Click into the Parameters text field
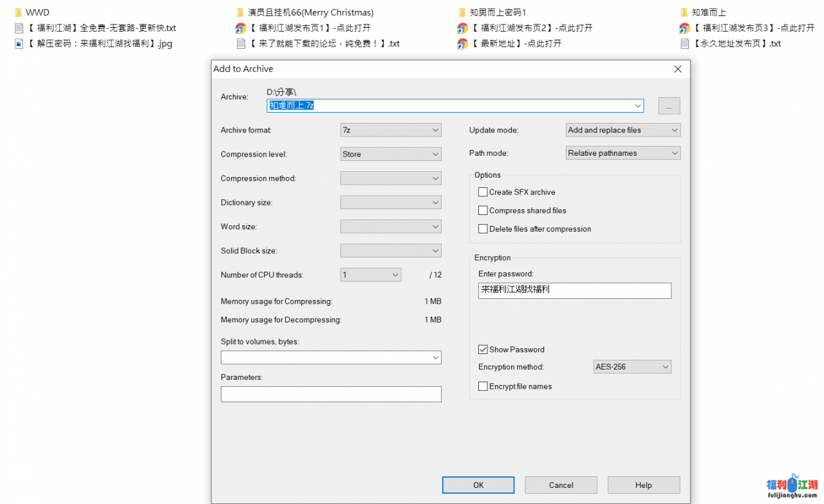Image resolution: width=824 pixels, height=504 pixels. coord(331,394)
